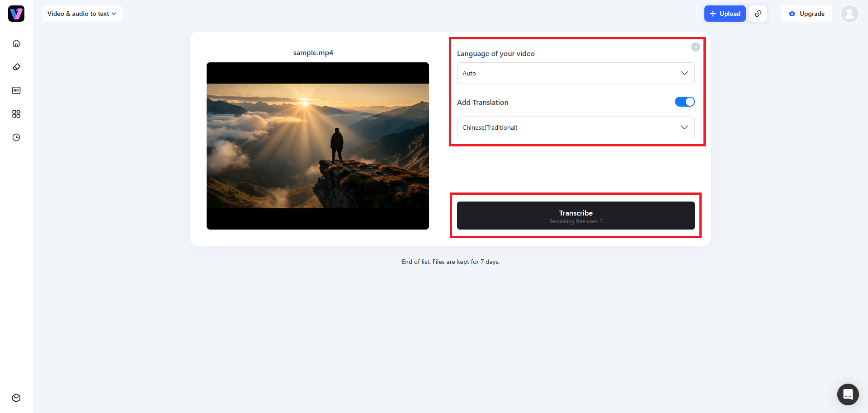Click the paste link icon button

758,14
